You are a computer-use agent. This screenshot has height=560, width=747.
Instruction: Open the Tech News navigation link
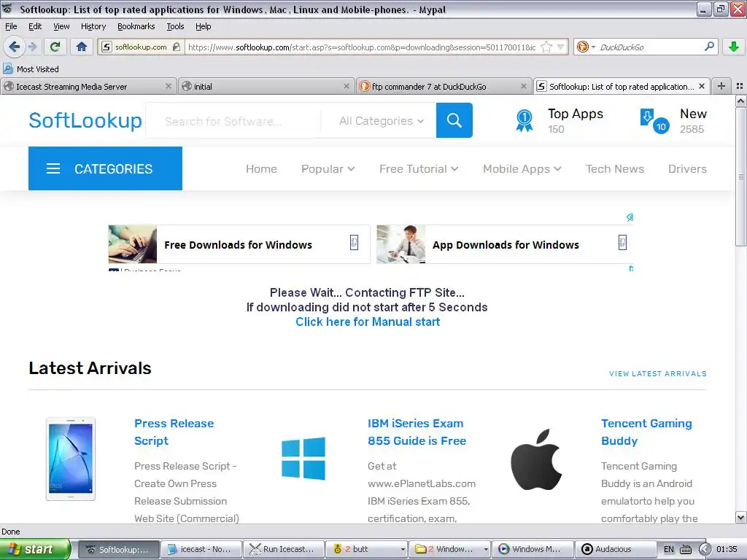click(614, 168)
